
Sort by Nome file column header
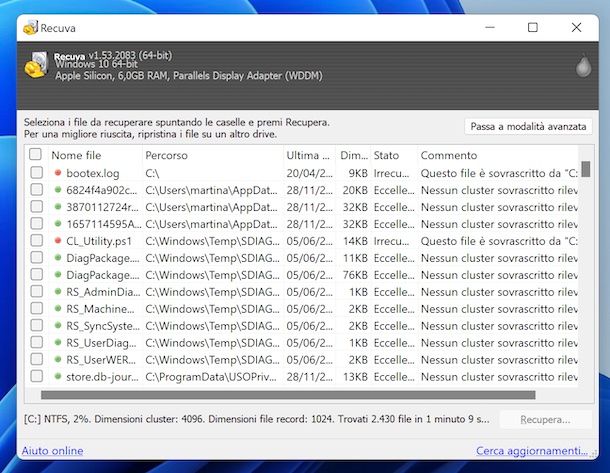point(95,155)
